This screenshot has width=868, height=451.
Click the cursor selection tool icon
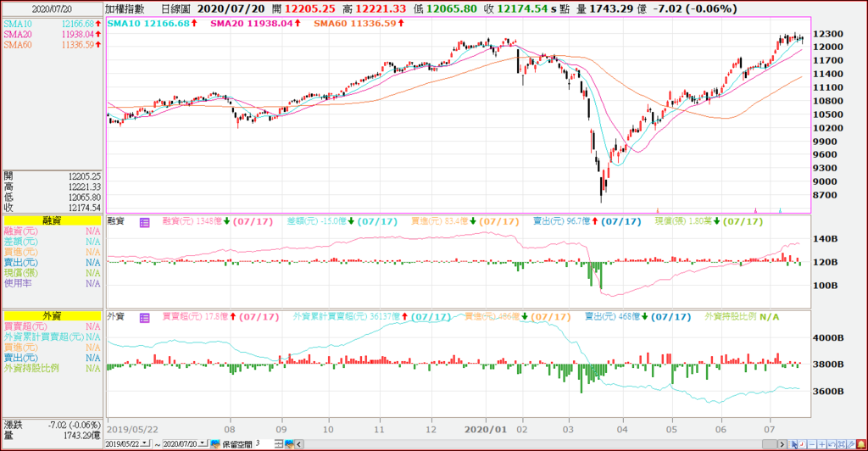pyautogui.click(x=793, y=444)
